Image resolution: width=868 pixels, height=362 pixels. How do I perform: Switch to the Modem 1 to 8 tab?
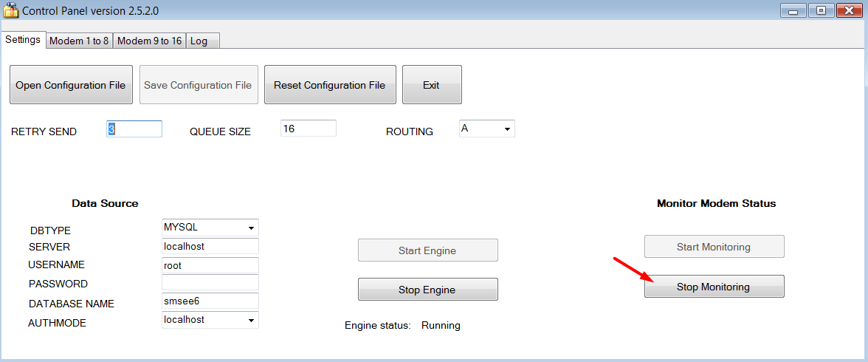79,41
